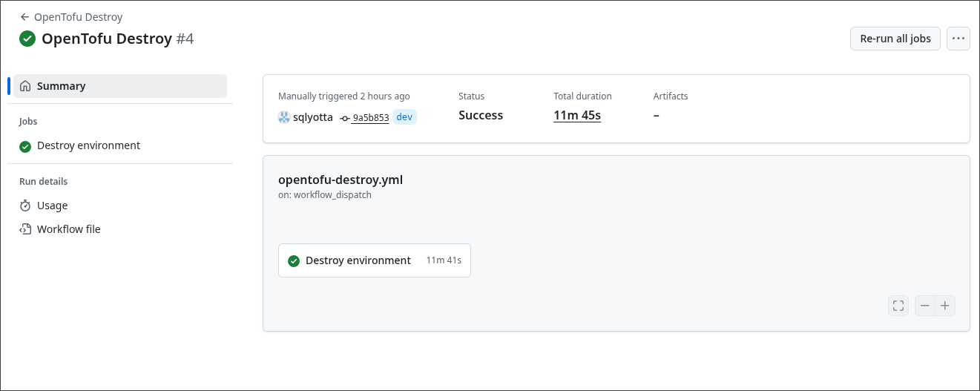View the Workflow file link
The height and width of the screenshot is (391, 980).
coord(68,229)
